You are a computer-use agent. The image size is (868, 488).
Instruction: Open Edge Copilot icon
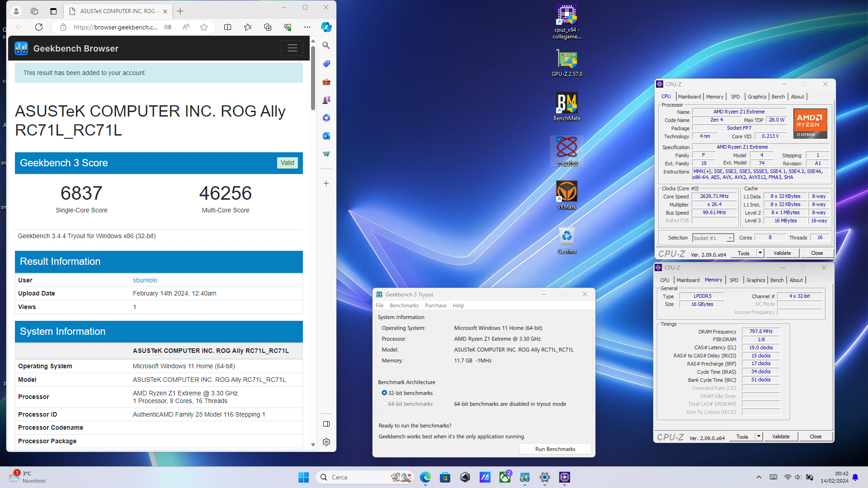326,27
